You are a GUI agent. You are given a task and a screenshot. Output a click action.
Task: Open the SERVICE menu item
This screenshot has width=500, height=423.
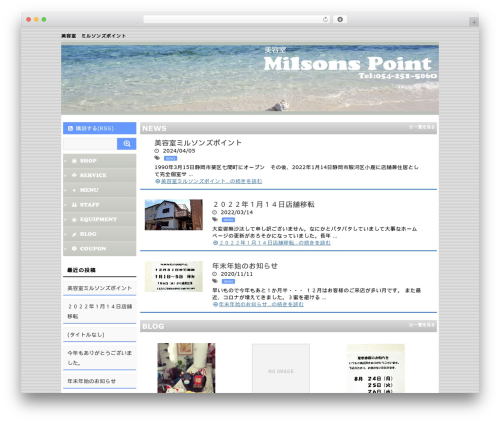coord(100,175)
